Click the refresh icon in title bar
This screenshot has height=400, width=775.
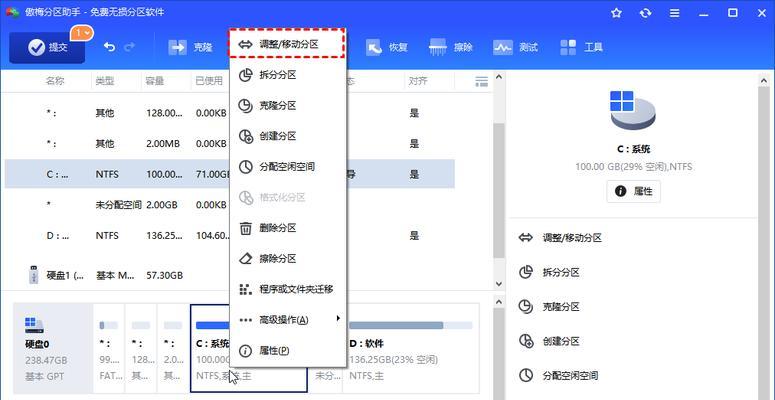645,13
